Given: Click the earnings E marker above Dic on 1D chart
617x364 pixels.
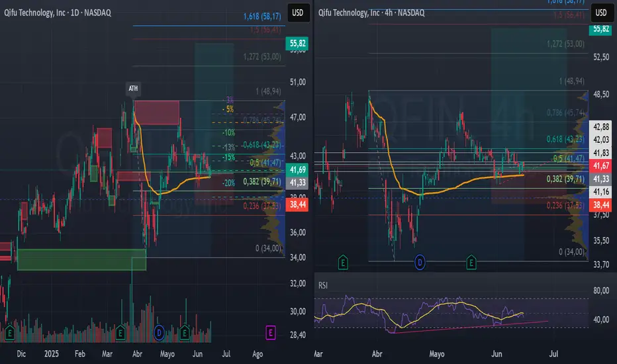Looking at the screenshot, I should pos(9,334).
